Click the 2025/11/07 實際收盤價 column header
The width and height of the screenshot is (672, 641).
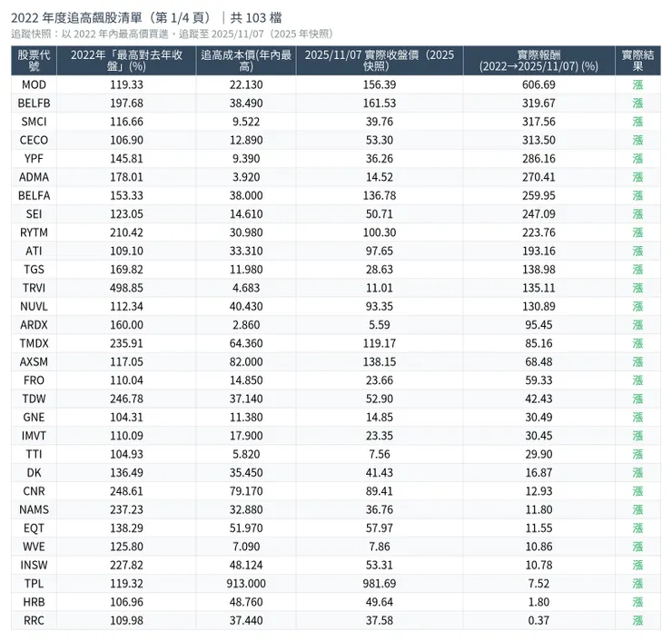pos(379,60)
